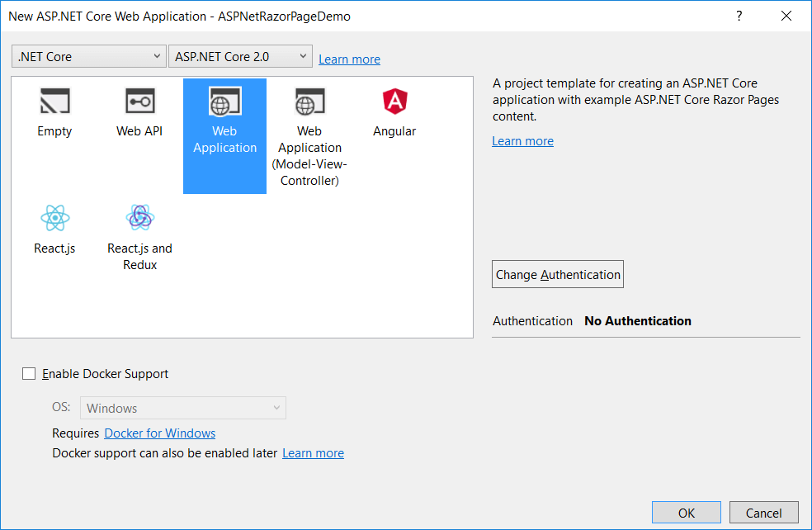Click the Change Authentication button
The image size is (812, 530).
point(558,274)
